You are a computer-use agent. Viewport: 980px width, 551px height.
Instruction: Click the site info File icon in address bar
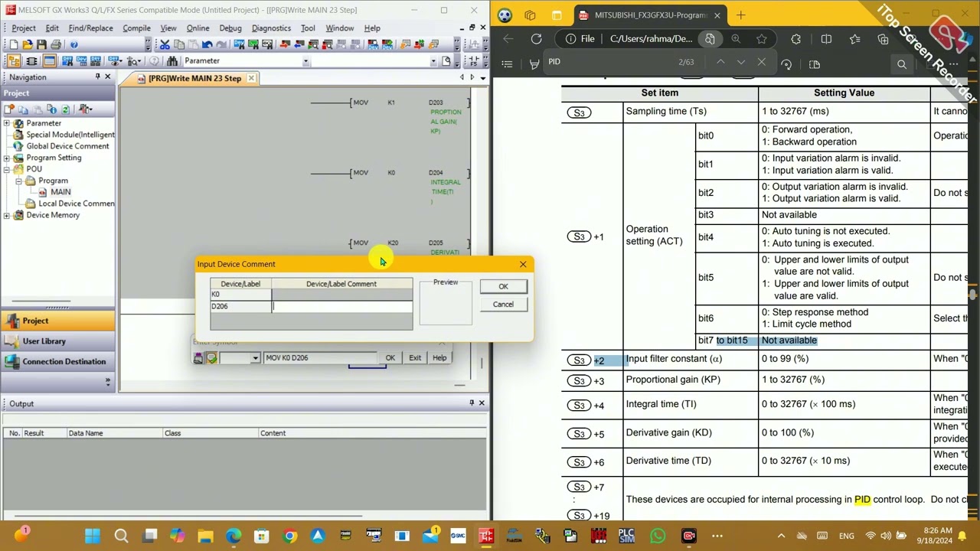coord(570,39)
